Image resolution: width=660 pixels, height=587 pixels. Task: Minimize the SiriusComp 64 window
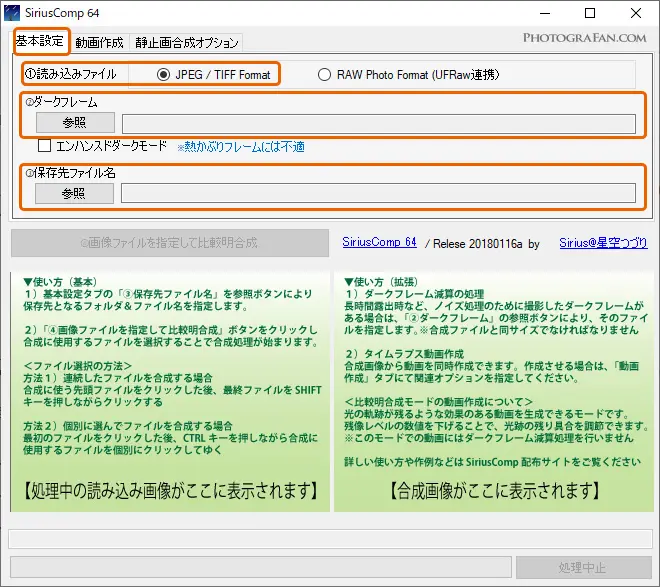pos(545,13)
